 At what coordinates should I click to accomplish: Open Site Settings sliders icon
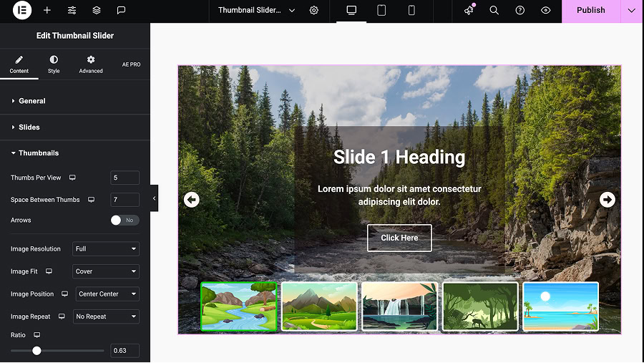[72, 10]
